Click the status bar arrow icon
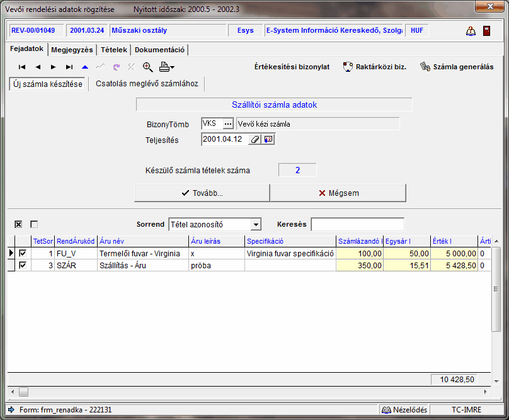This screenshot has height=420, width=509. coord(11,410)
